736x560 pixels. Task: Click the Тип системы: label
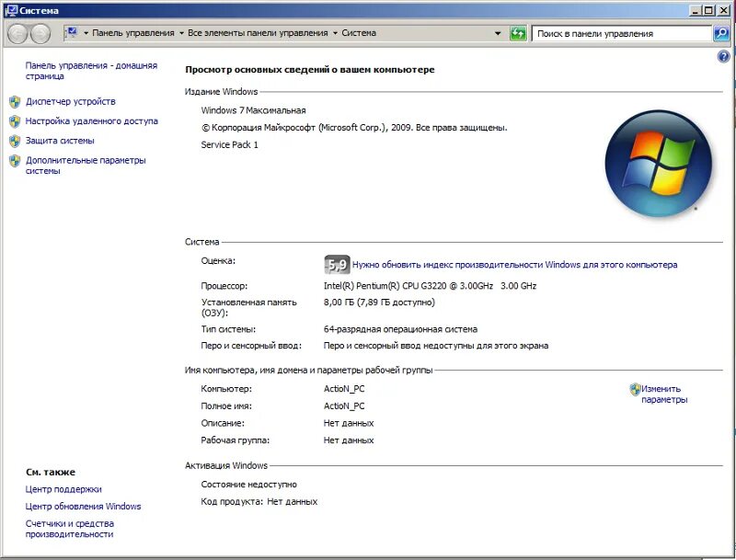pos(228,329)
